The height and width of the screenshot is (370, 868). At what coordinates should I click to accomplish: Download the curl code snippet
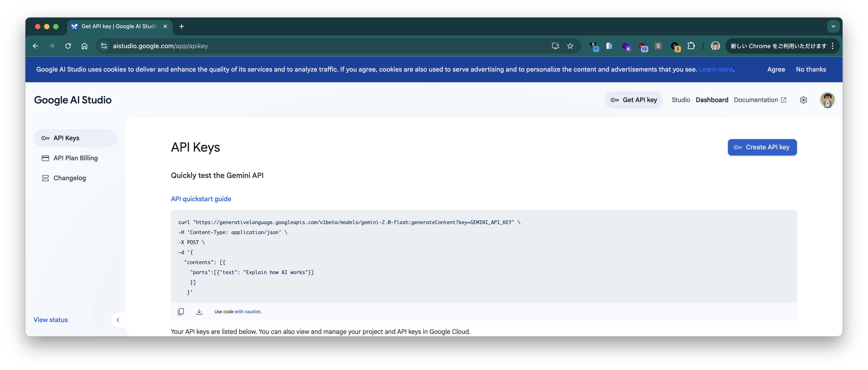199,312
